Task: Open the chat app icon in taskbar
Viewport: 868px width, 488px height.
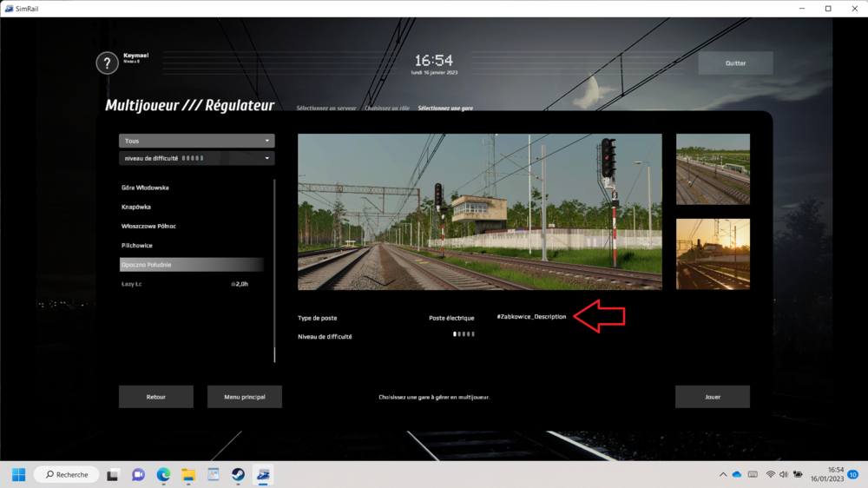Action: point(138,474)
